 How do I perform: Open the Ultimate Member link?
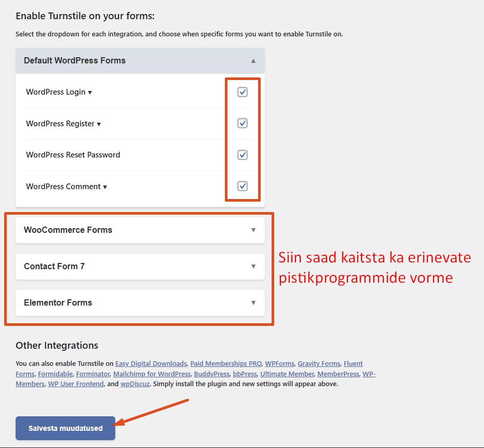click(287, 374)
